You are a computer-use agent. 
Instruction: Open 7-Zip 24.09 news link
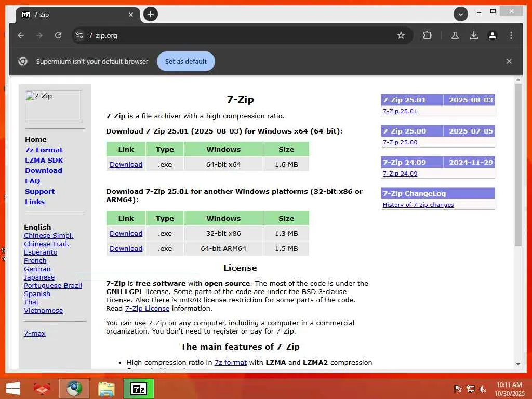(400, 174)
